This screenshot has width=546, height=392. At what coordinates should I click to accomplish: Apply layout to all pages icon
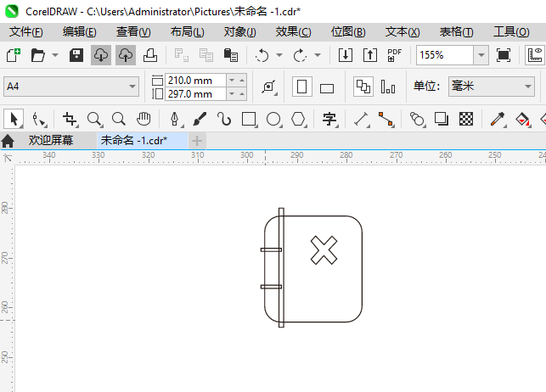pos(363,87)
